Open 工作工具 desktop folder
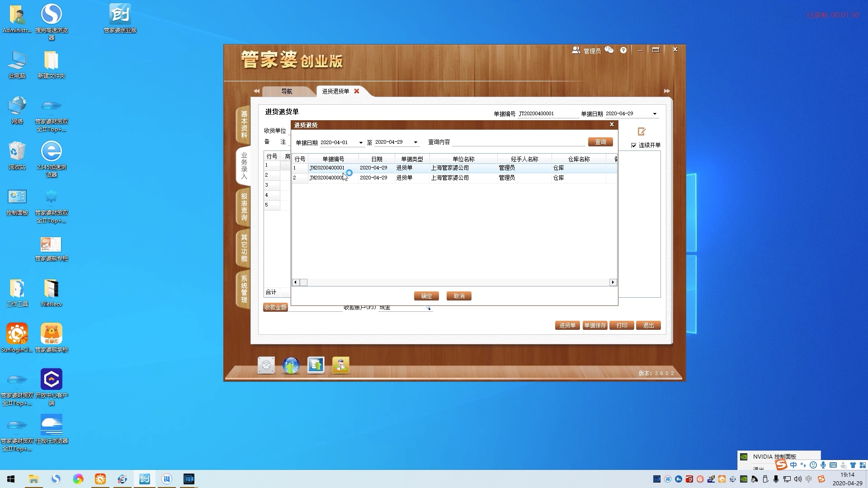Viewport: 868px width, 488px height. click(17, 293)
